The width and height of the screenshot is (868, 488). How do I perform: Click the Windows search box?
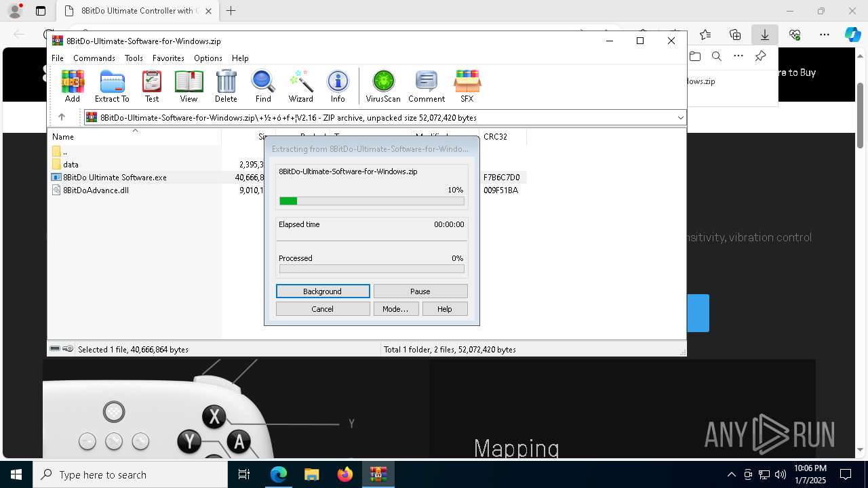[130, 474]
